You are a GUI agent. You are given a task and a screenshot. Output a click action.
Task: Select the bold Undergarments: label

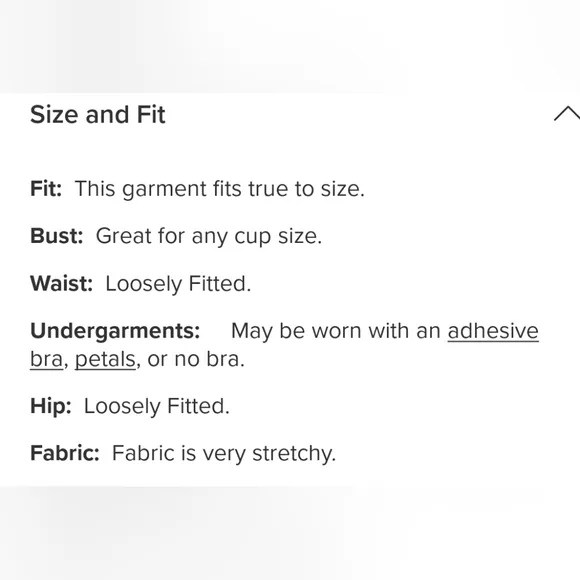(115, 331)
